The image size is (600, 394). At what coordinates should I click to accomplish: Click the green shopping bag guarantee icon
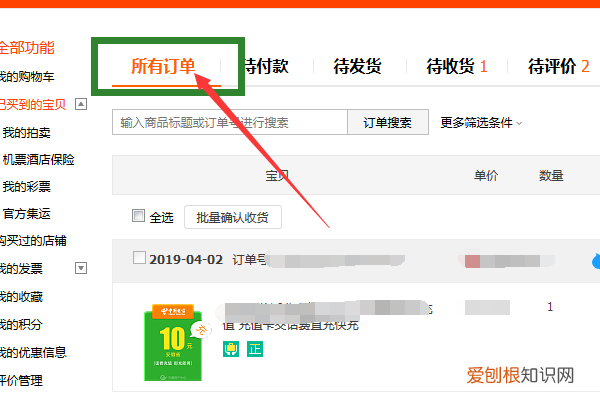pos(231,349)
